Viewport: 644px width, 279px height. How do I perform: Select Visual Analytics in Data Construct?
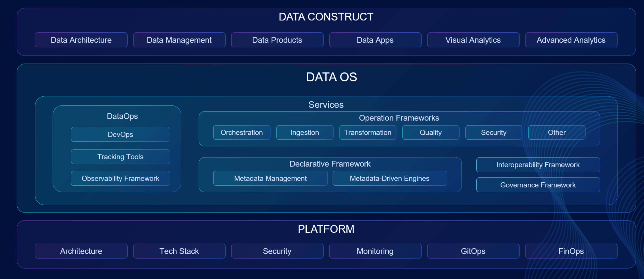pos(473,40)
